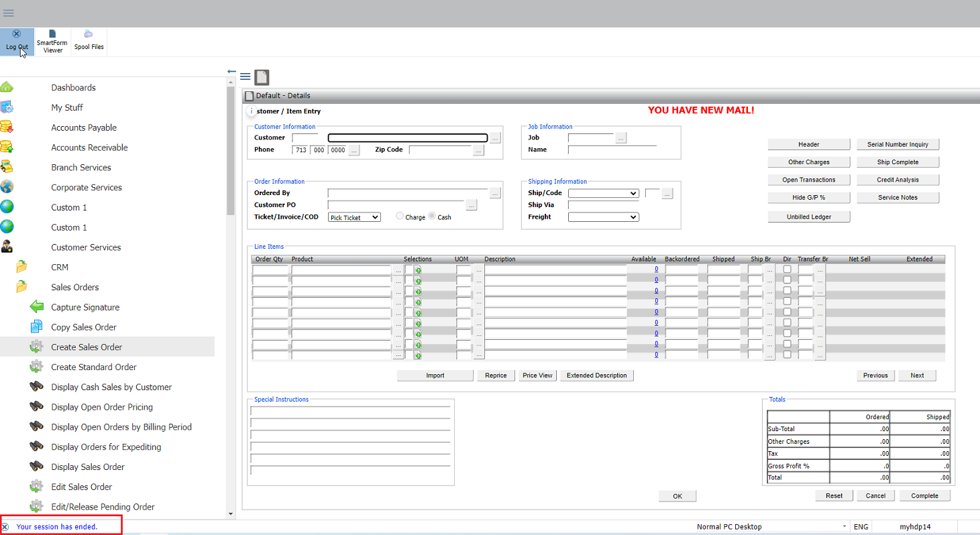
Task: Click the Log Out toolbar icon
Action: 17,40
